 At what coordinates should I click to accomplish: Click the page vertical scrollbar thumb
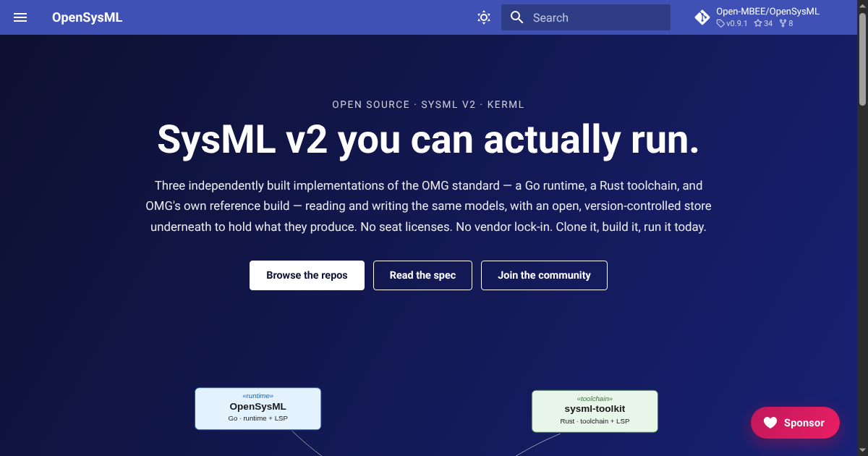point(862,59)
